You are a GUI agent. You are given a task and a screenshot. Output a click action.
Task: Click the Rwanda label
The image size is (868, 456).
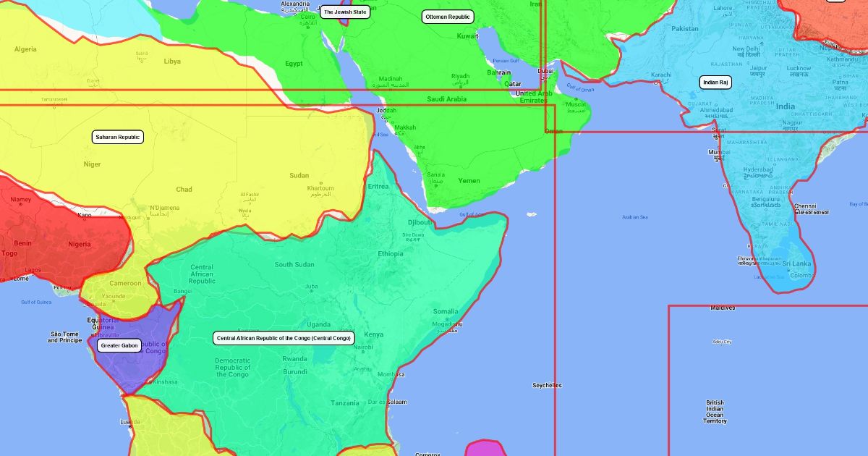[294, 359]
